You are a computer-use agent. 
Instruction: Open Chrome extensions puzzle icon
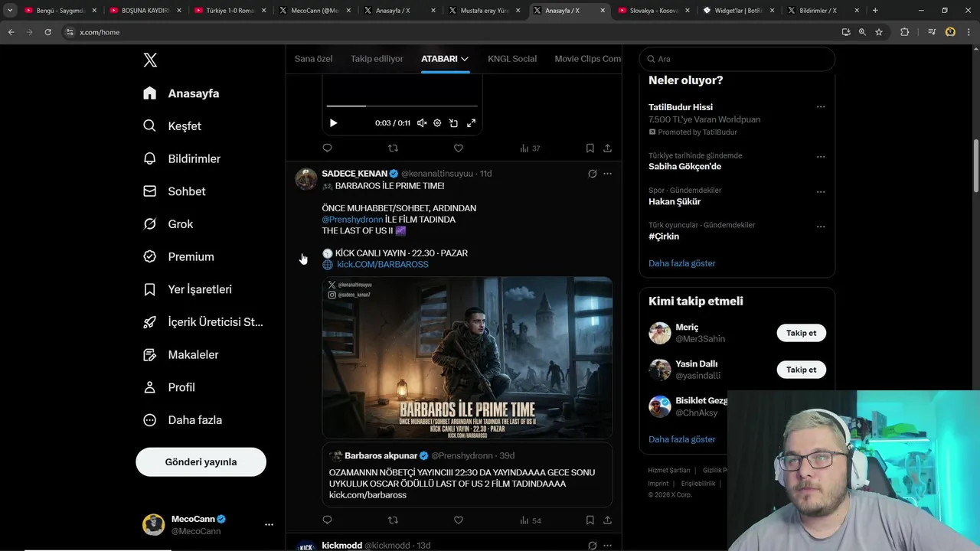(905, 32)
